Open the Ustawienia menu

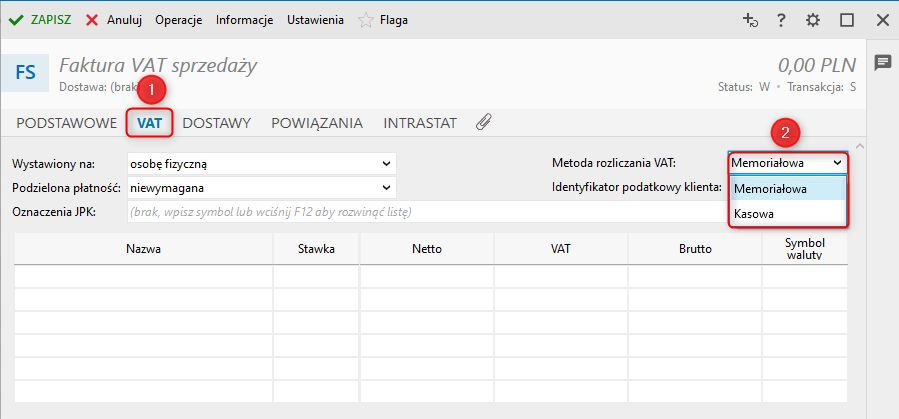315,20
